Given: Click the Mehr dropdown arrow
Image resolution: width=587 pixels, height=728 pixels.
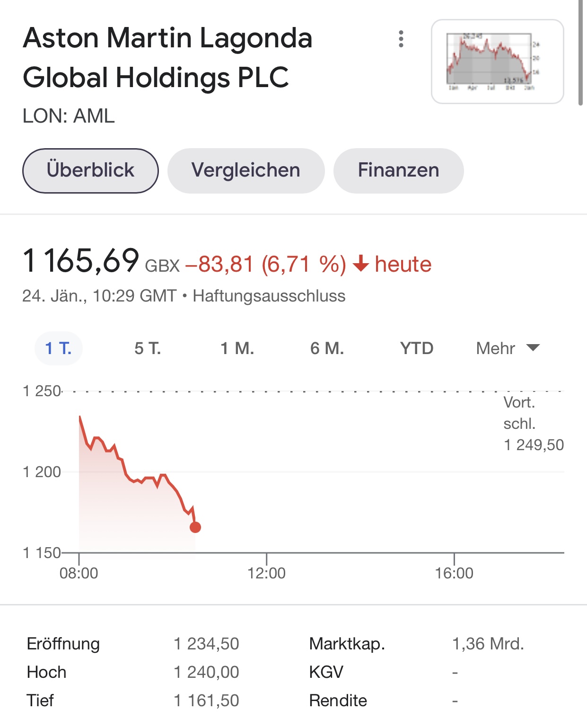Looking at the screenshot, I should pyautogui.click(x=533, y=348).
